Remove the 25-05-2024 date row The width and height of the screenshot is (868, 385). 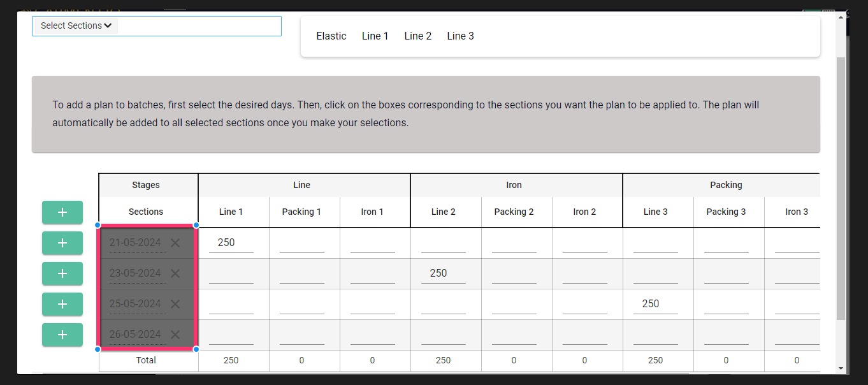(x=175, y=304)
